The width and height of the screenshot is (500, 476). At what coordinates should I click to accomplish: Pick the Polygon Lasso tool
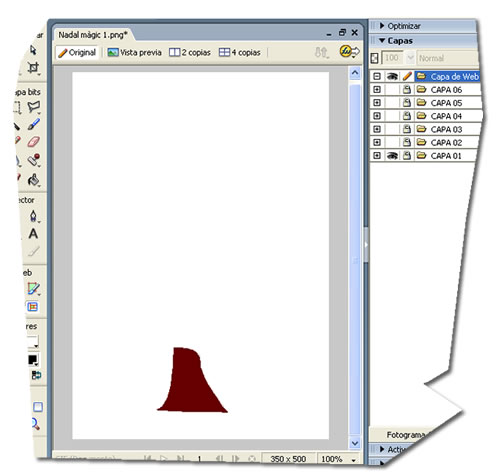(34, 107)
